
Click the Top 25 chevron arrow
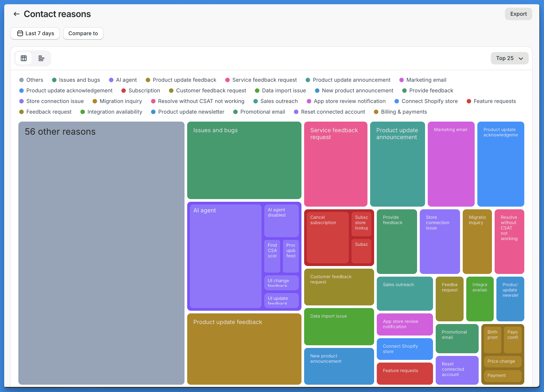521,58
